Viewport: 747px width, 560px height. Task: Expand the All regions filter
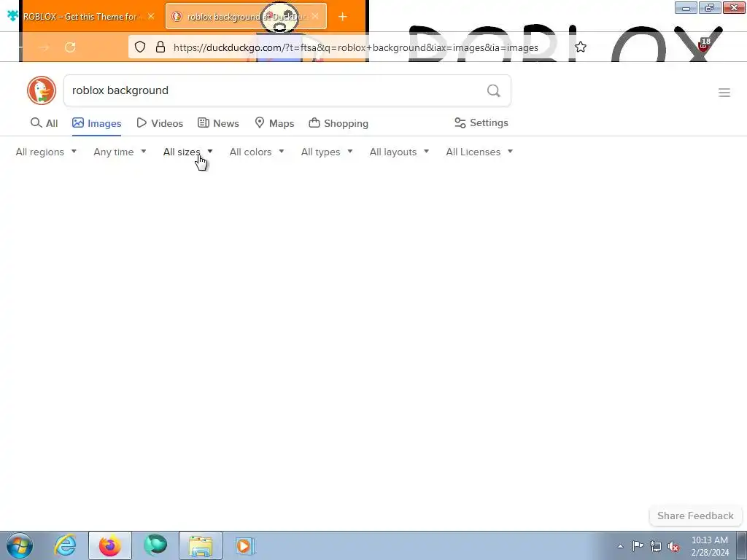(46, 152)
